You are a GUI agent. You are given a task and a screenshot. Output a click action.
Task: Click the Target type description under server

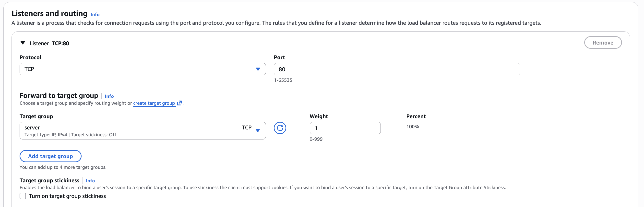point(70,135)
